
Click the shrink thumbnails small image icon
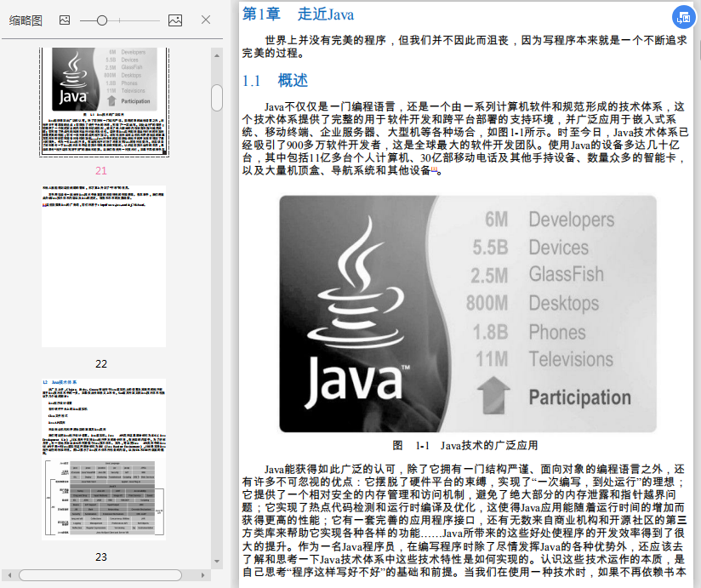tap(65, 20)
